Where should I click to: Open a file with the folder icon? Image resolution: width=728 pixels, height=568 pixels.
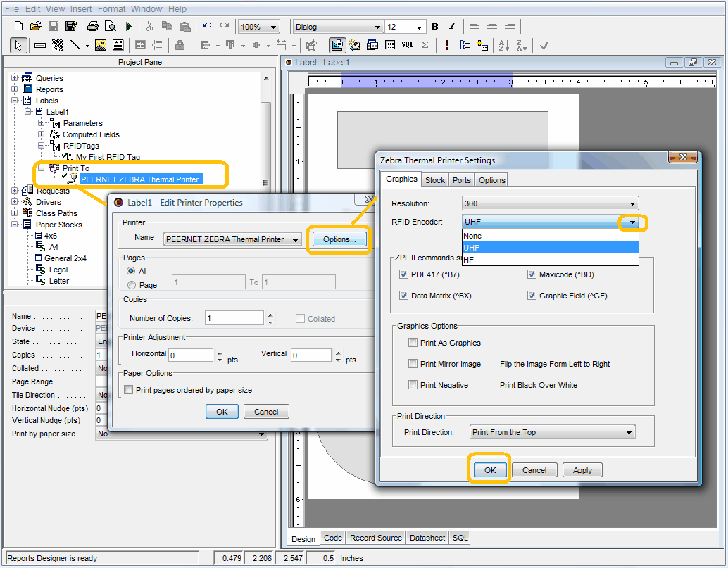coord(36,27)
